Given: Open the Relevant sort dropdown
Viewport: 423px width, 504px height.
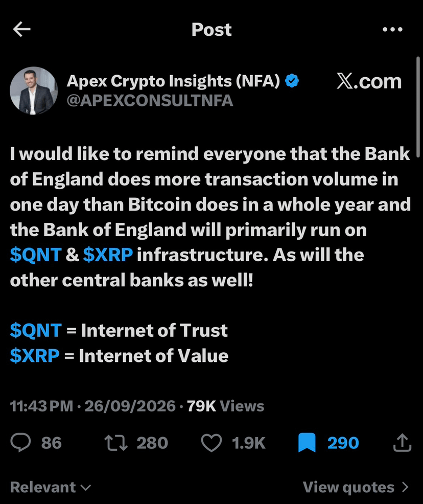Looking at the screenshot, I should 51,487.
